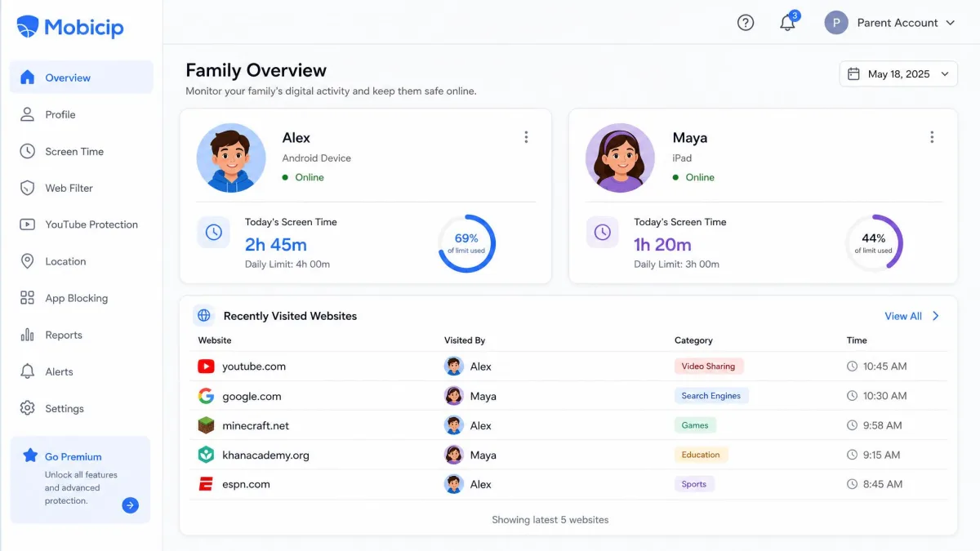Open google.com website entry
This screenshot has width=980, height=551.
pyautogui.click(x=252, y=396)
